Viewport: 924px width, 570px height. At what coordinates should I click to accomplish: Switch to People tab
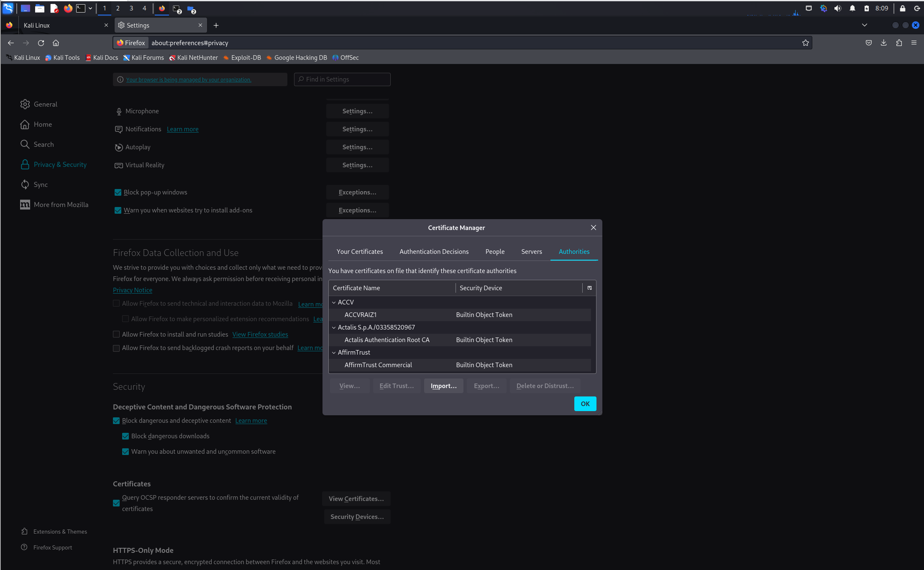coord(495,251)
